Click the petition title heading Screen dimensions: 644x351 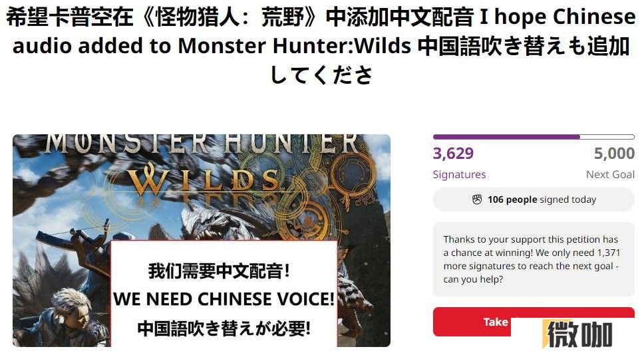[321, 45]
